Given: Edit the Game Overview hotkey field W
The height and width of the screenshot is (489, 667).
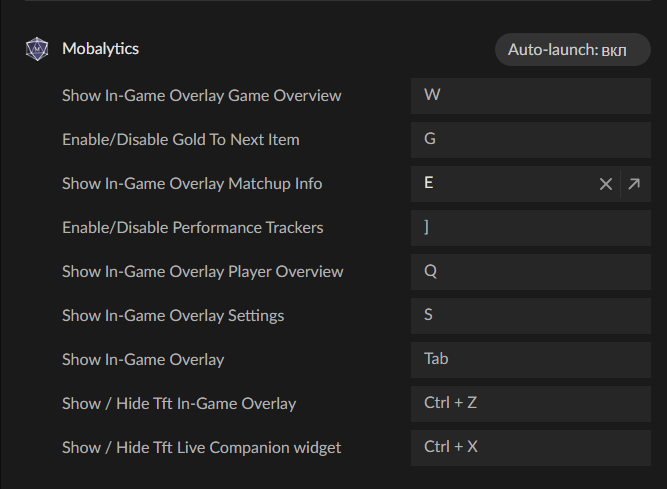Looking at the screenshot, I should pos(530,96).
